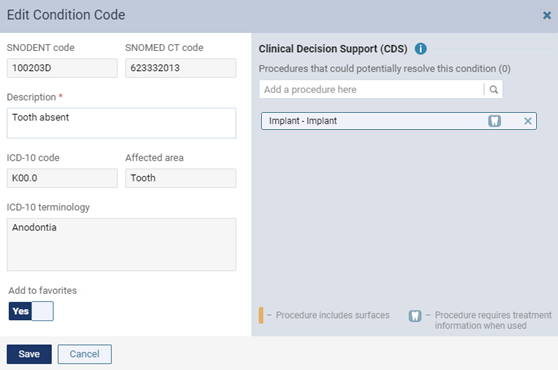558x370 pixels.
Task: Click the SNODENT code field
Action: tap(62, 68)
